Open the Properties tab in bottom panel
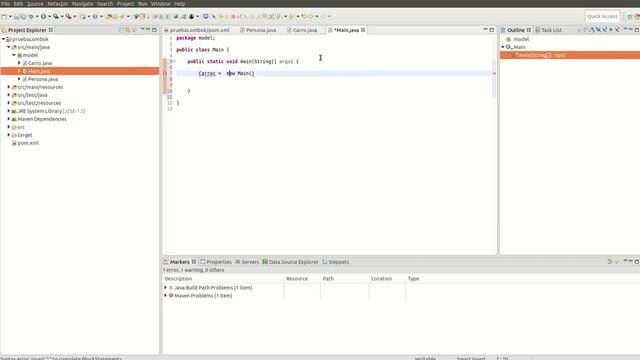Screen dimensions: 640x360 (216, 262)
